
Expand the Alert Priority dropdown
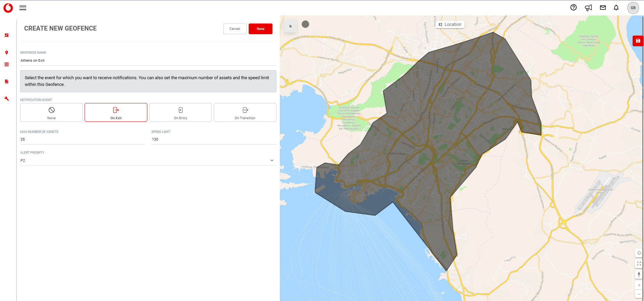(x=148, y=160)
